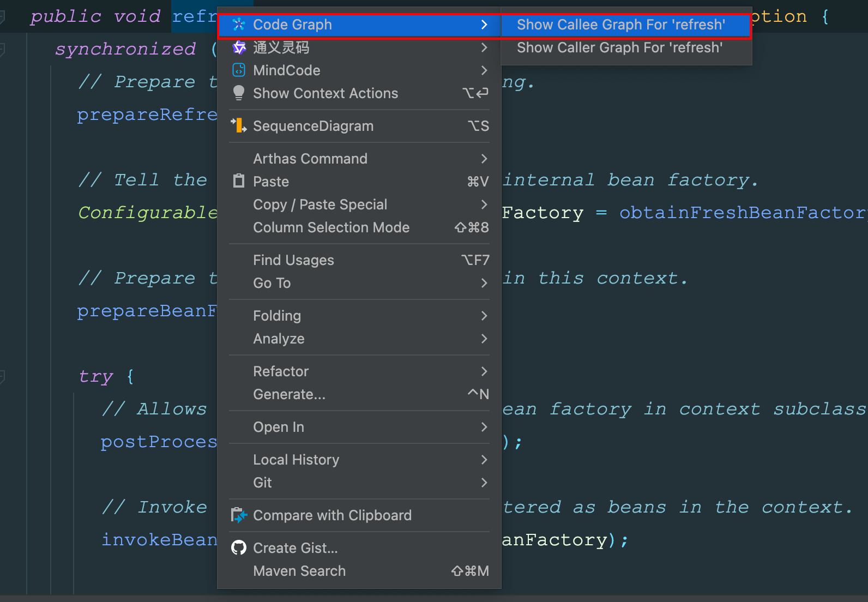The image size is (868, 602).
Task: Expand the Arthas Command submenu arrow
Action: pos(484,159)
